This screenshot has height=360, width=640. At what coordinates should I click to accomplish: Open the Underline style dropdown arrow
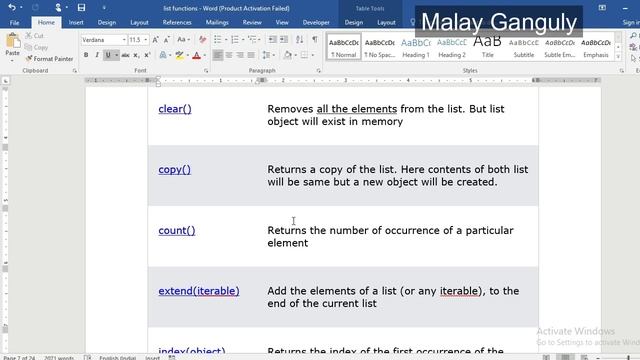[116, 55]
